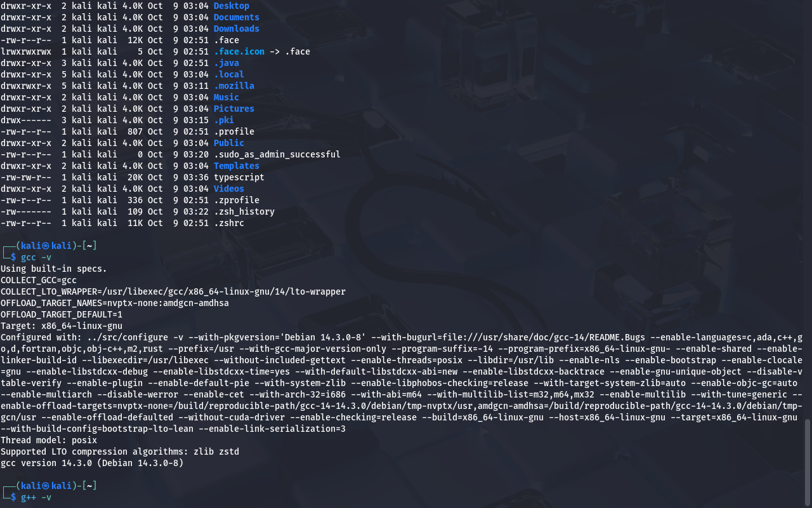Click the .face.icon symlink name
The height and width of the screenshot is (508, 812).
coord(239,51)
